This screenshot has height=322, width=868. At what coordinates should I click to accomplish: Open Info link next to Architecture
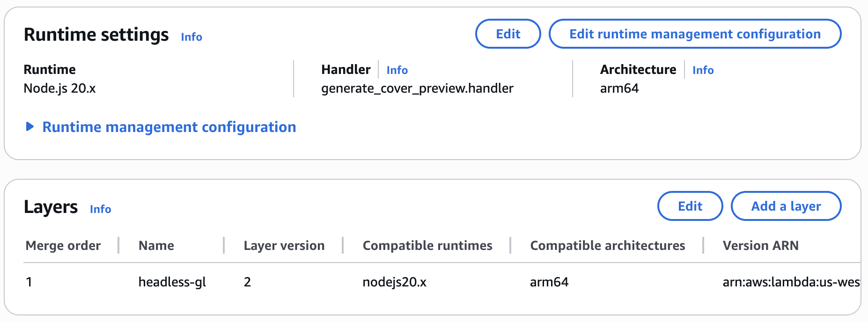703,70
